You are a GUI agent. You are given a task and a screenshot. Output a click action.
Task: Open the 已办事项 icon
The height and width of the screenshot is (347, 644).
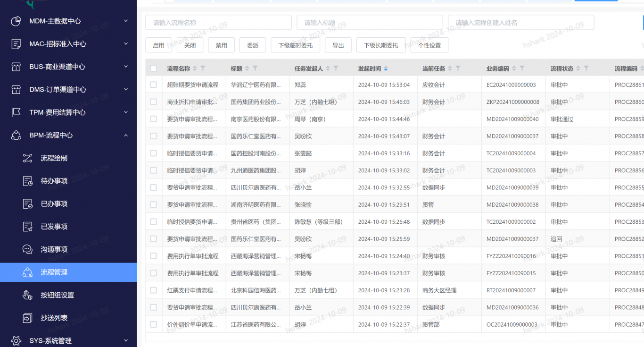27,204
